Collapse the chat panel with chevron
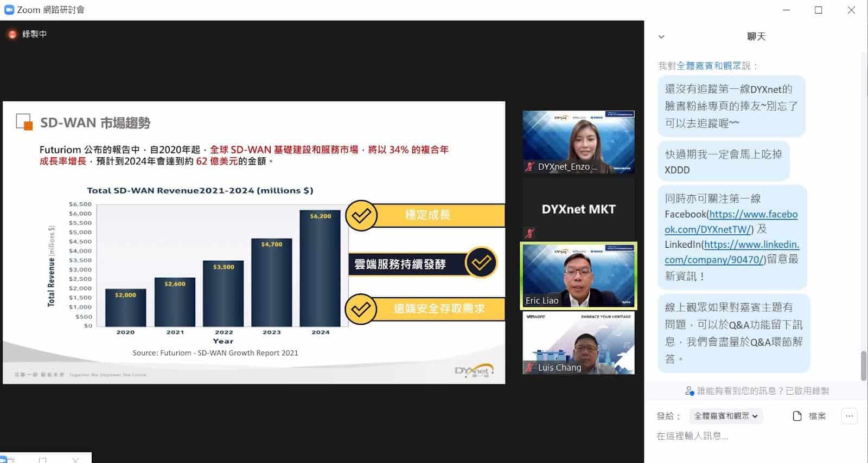The width and height of the screenshot is (868, 463). pos(661,37)
